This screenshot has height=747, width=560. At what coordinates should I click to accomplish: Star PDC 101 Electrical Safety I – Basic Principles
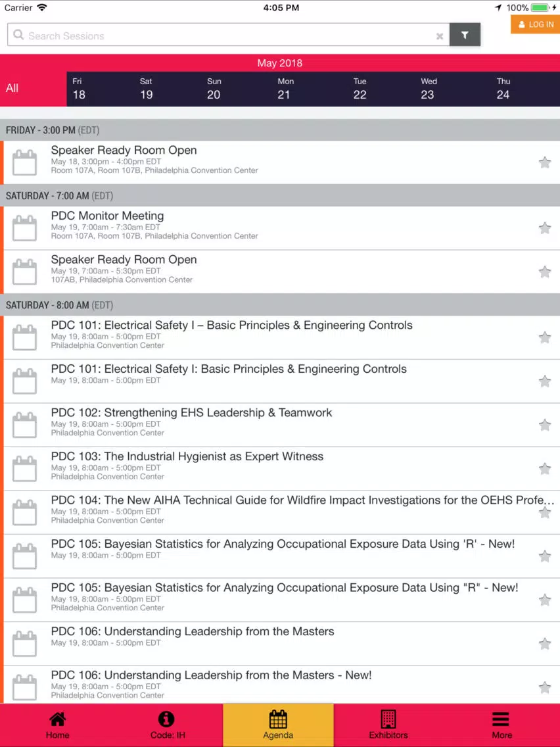pos(545,338)
